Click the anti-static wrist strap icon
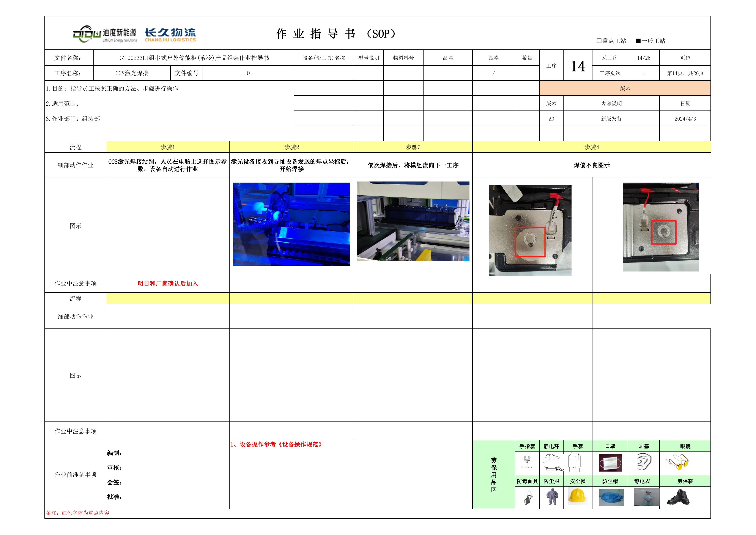Image resolution: width=756 pixels, height=535 pixels. (x=553, y=462)
